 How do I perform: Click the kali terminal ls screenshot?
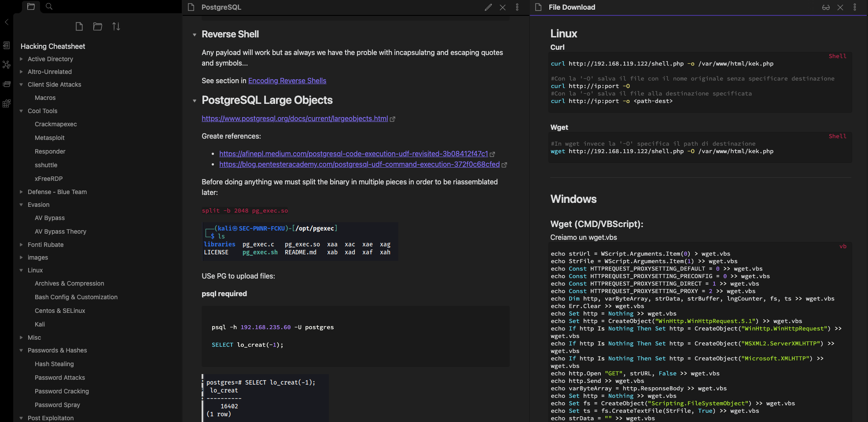300,242
